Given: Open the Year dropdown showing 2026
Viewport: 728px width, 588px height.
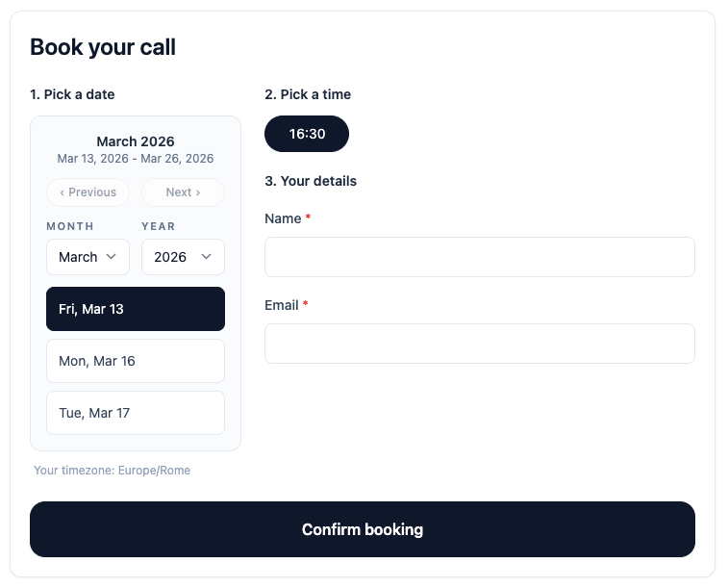Looking at the screenshot, I should [x=182, y=257].
